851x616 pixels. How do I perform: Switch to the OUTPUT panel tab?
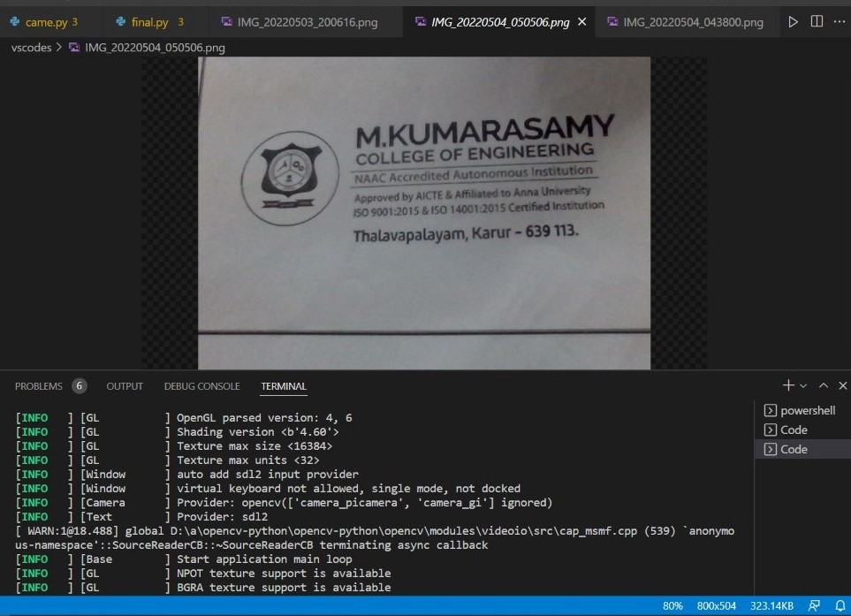click(x=125, y=386)
